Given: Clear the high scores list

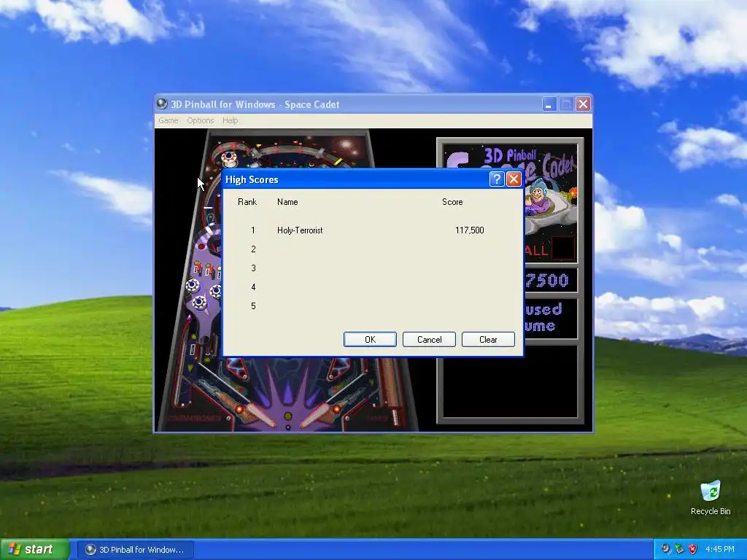Looking at the screenshot, I should click(x=488, y=340).
